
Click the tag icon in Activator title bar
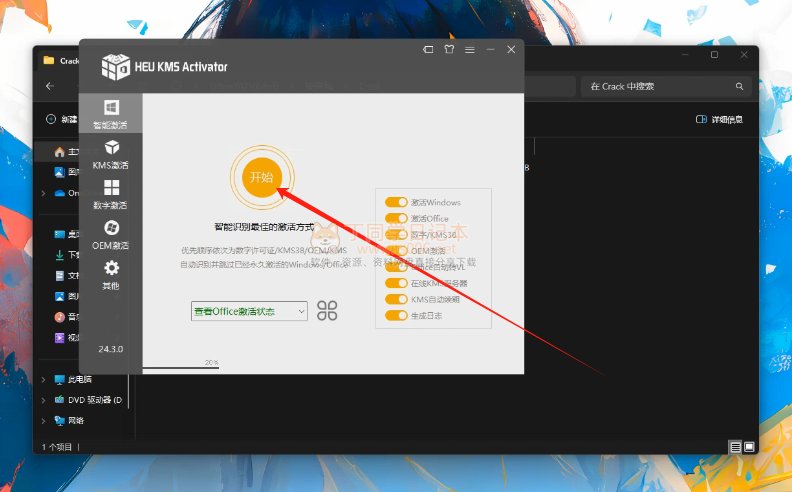[428, 50]
